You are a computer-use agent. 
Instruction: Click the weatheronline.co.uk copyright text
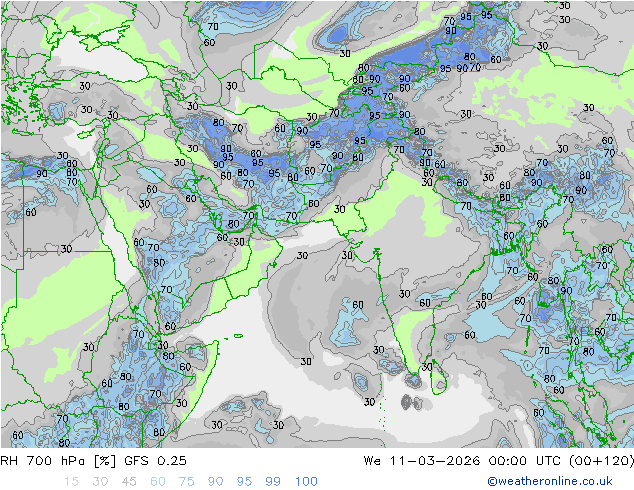tap(550, 481)
